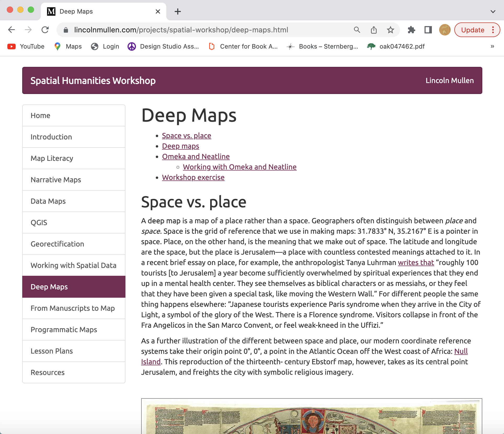Open Map Literacy in the sidebar
Image resolution: width=504 pixels, height=434 pixels.
(74, 158)
